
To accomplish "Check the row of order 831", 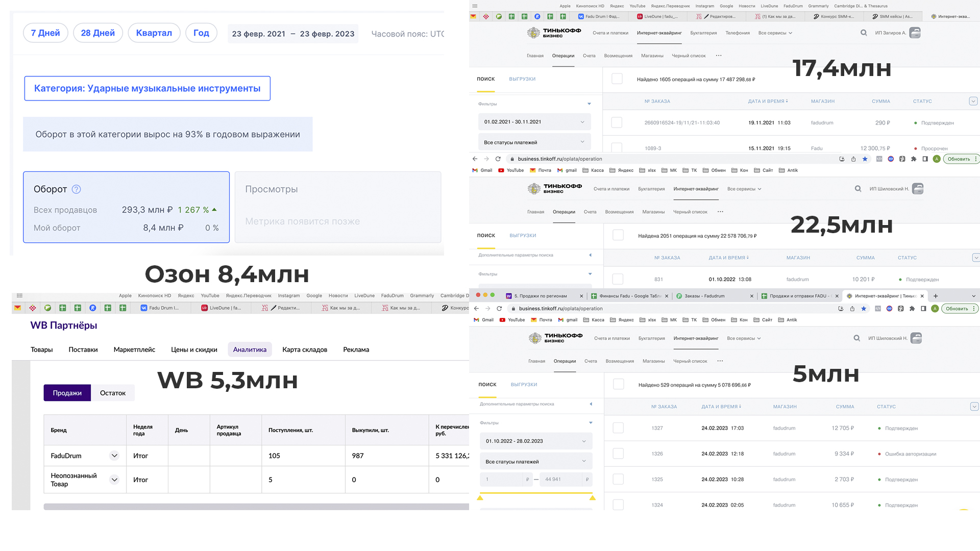I will 618,279.
